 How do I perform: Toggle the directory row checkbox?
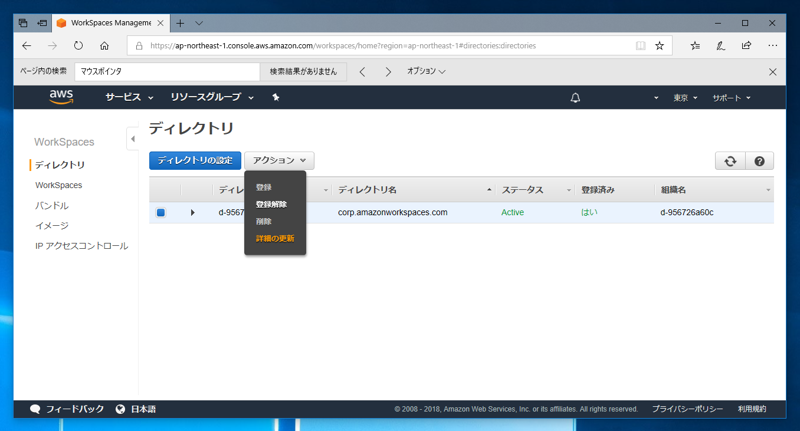[x=161, y=212]
